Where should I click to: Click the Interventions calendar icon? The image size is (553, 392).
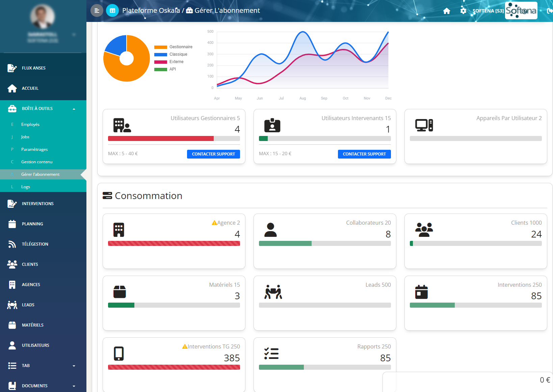421,292
